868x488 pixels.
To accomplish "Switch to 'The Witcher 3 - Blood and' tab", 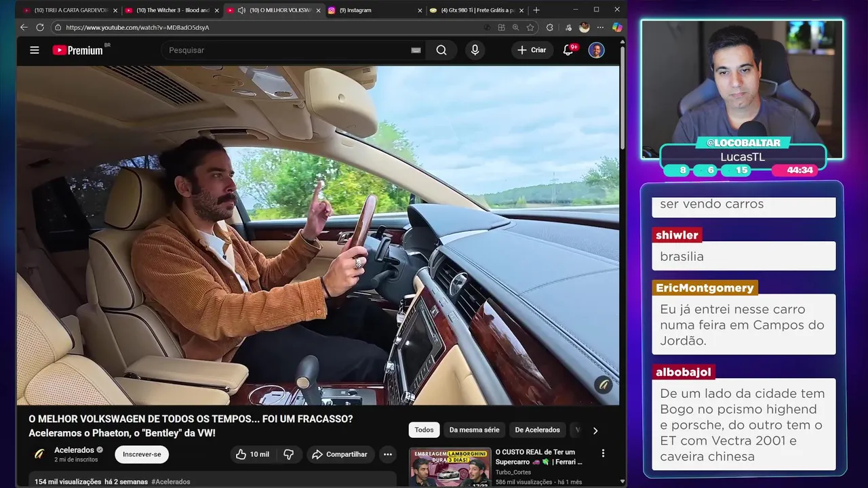I will (172, 10).
